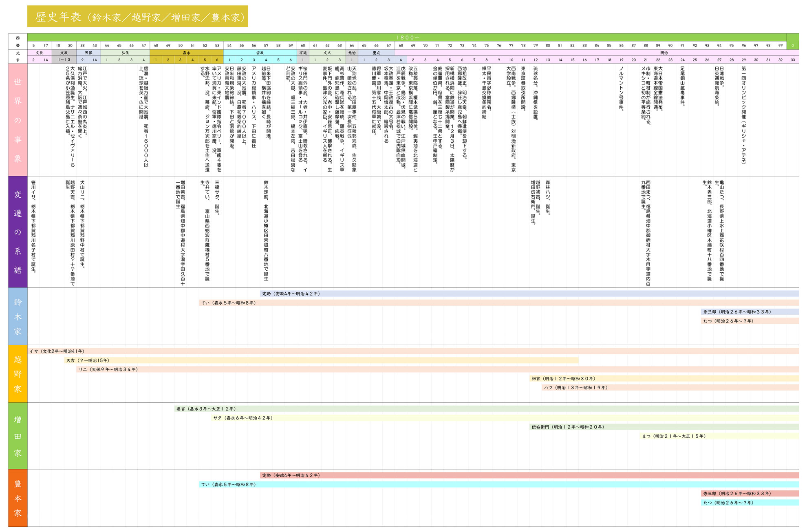Select the まつ (明治21年～大正15年) bar
Screen dimensions: 807x532
coord(719,436)
